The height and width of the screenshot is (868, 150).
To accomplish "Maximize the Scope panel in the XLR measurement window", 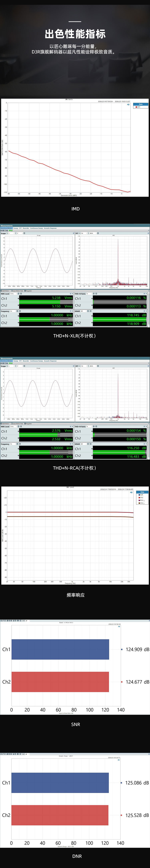I will coord(73,233).
